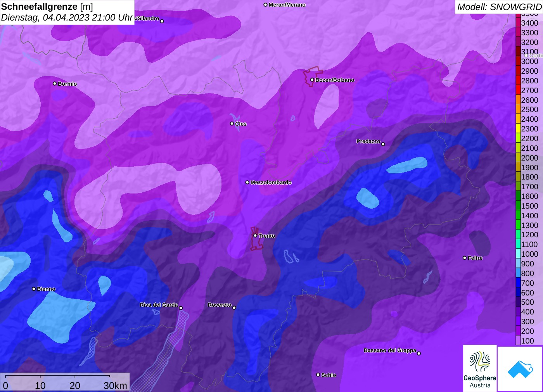Click the Predazzo label text
The height and width of the screenshot is (392, 543).
pos(368,141)
